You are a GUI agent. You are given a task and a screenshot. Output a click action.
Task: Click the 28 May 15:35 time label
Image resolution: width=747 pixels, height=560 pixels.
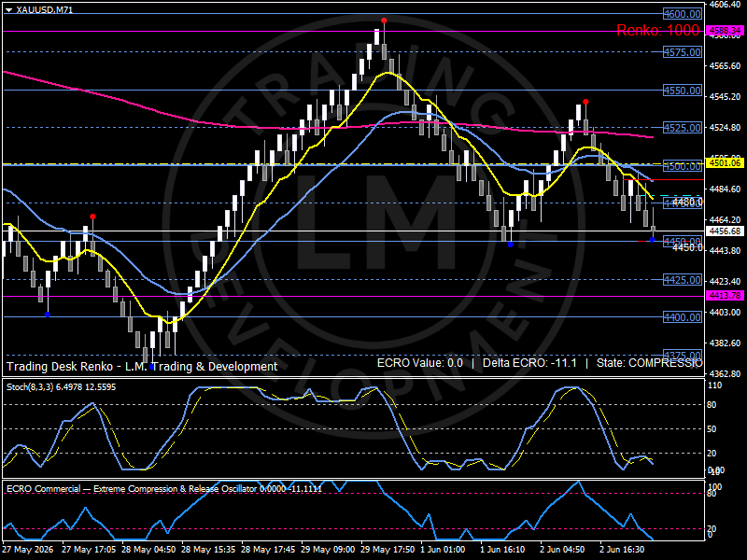pos(208,550)
